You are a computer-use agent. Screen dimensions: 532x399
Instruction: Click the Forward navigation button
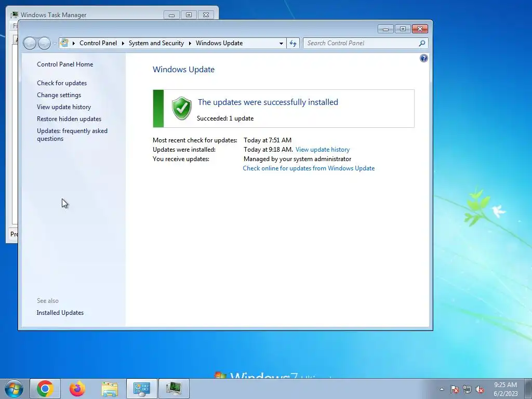(45, 43)
